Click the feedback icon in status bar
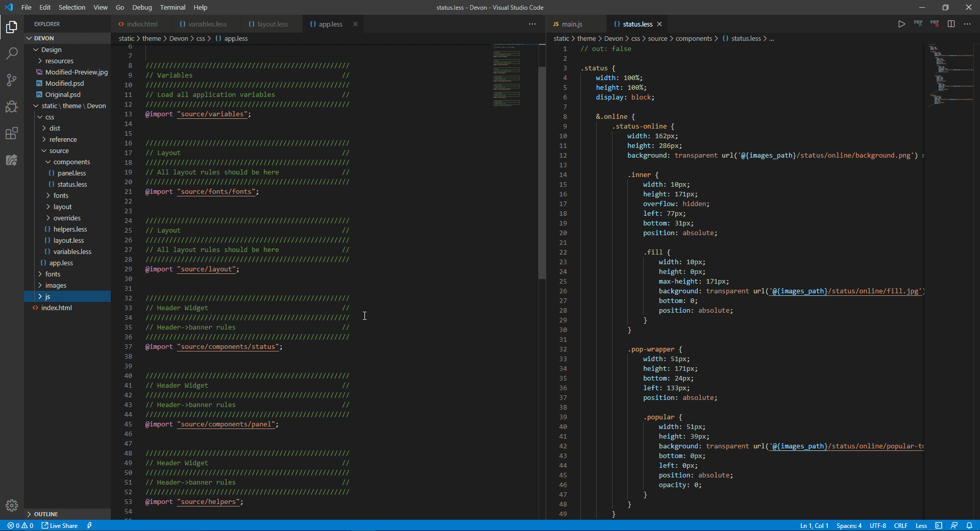The height and width of the screenshot is (531, 980). [x=954, y=525]
